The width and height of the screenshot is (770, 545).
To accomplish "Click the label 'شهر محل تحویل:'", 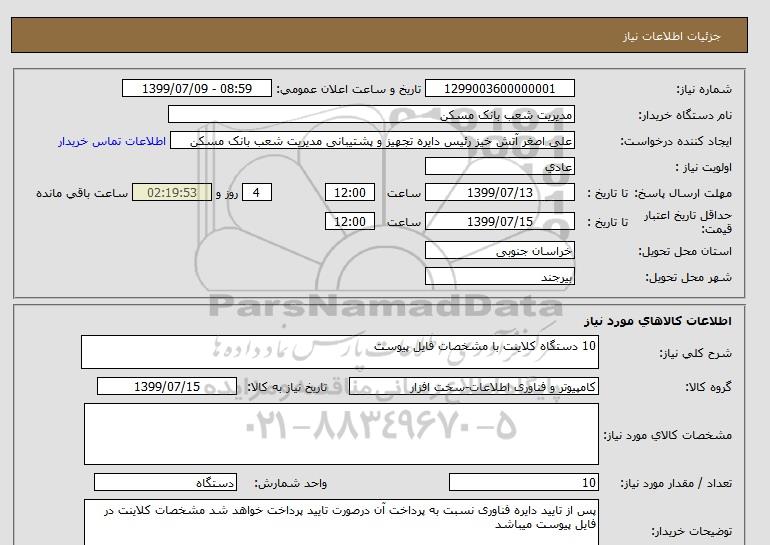I will [x=688, y=277].
